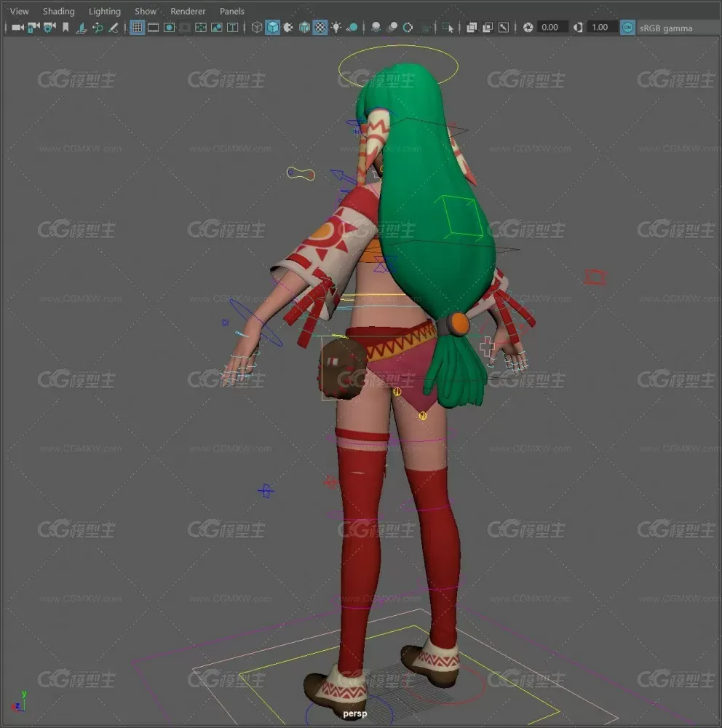Toggle Wireframe on Shaded icon
This screenshot has width=722, height=728.
pos(304,28)
